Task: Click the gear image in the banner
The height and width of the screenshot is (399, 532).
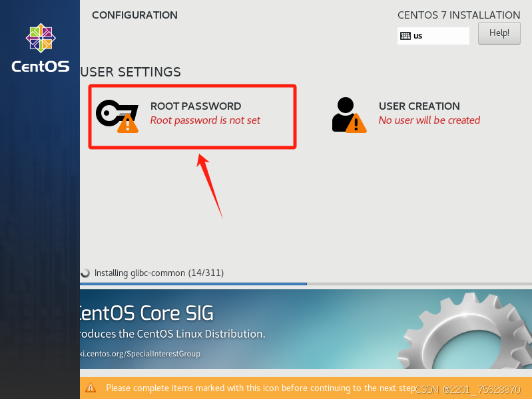Action: [x=465, y=331]
